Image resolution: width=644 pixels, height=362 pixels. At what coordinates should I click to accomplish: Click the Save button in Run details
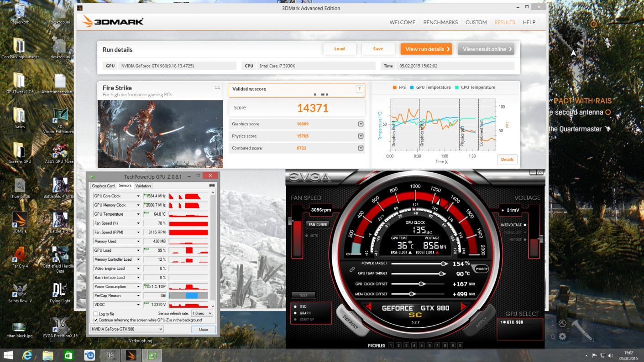(378, 49)
